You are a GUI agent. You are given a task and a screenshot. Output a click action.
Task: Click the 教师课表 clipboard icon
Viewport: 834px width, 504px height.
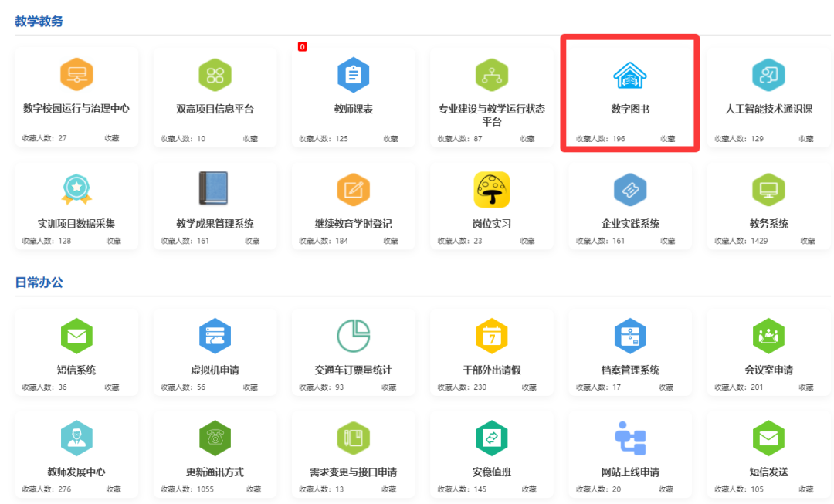pos(353,75)
